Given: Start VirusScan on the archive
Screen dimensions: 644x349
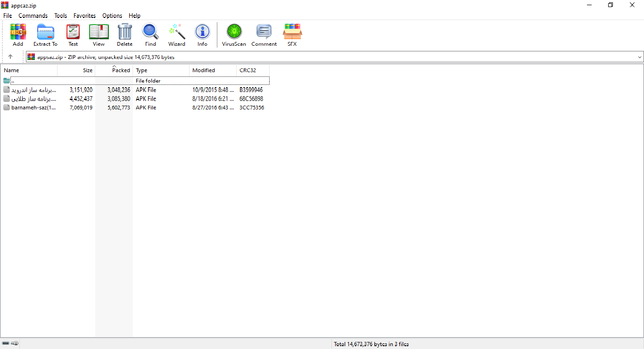Looking at the screenshot, I should [x=234, y=35].
